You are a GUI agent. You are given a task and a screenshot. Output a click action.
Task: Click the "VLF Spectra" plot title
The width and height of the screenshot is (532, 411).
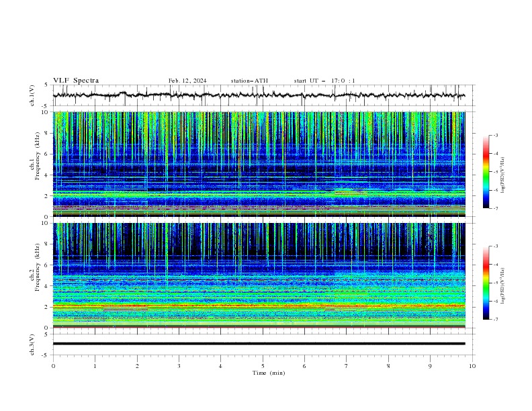tap(76, 81)
